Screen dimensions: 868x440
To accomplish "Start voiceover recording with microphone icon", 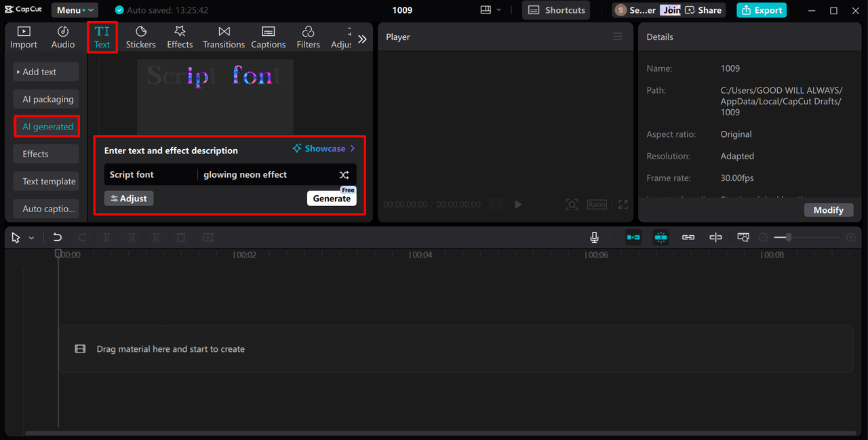I will pyautogui.click(x=594, y=237).
